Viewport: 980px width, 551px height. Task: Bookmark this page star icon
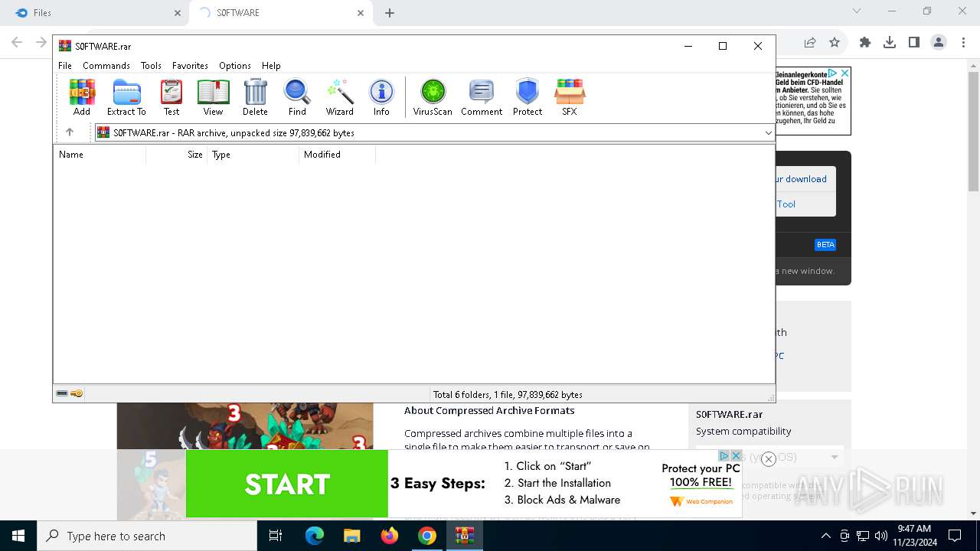pyautogui.click(x=835, y=43)
